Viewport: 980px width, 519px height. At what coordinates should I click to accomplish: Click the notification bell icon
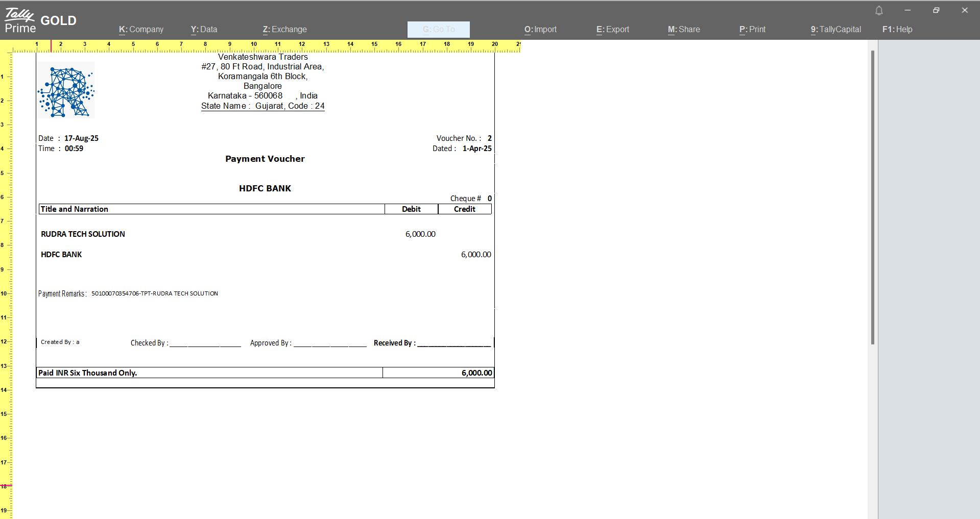point(879,11)
